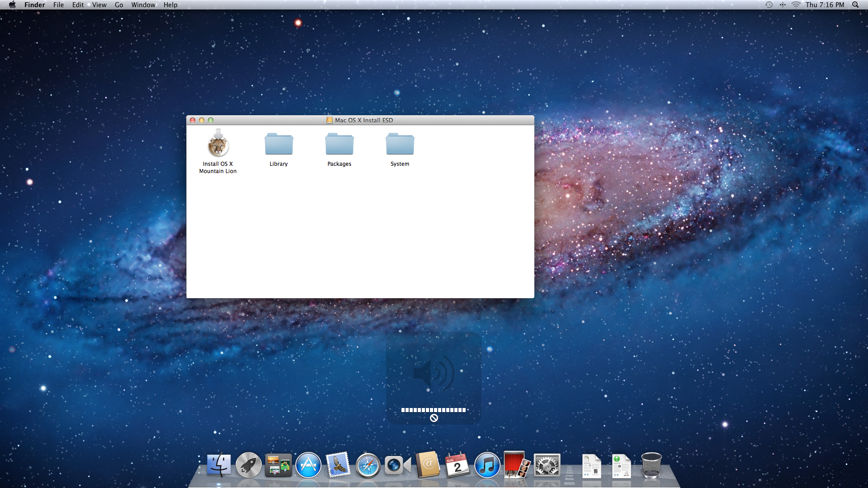Open the Wi-Fi status menu
Screen dimensions: 868x488
[796, 5]
